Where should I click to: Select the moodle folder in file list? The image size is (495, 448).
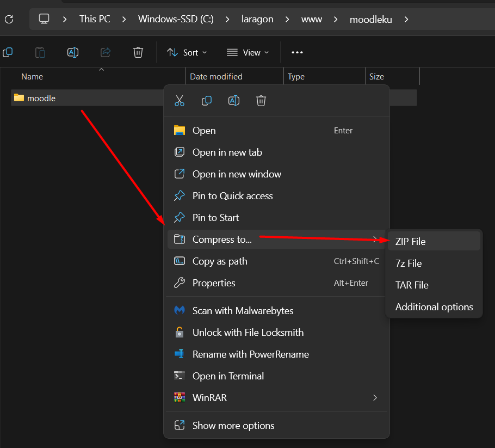point(41,98)
